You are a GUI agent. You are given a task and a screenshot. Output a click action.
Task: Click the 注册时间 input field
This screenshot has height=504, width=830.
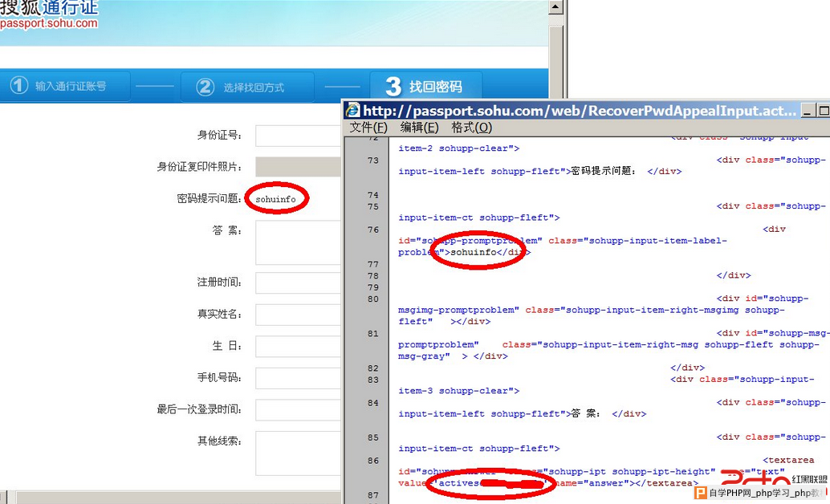(299, 282)
